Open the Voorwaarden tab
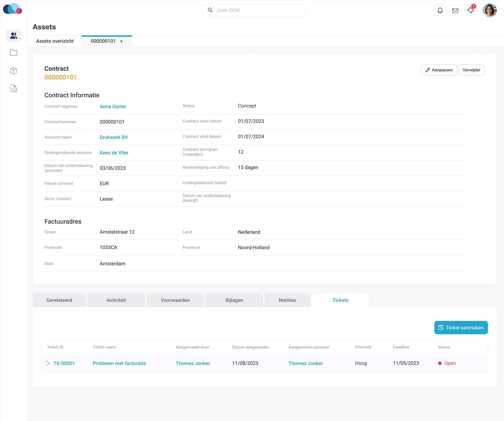This screenshot has height=421, width=504. pyautogui.click(x=175, y=300)
